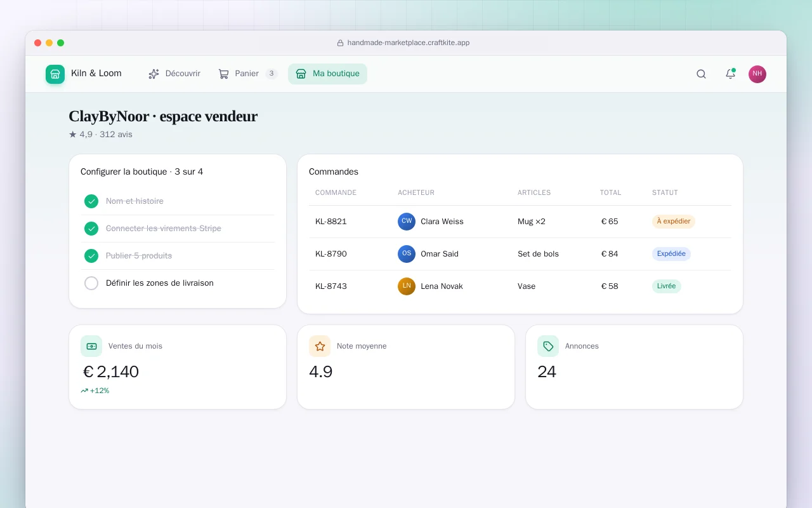Open the Panier tab with 3 items
812x508 pixels.
pyautogui.click(x=247, y=74)
